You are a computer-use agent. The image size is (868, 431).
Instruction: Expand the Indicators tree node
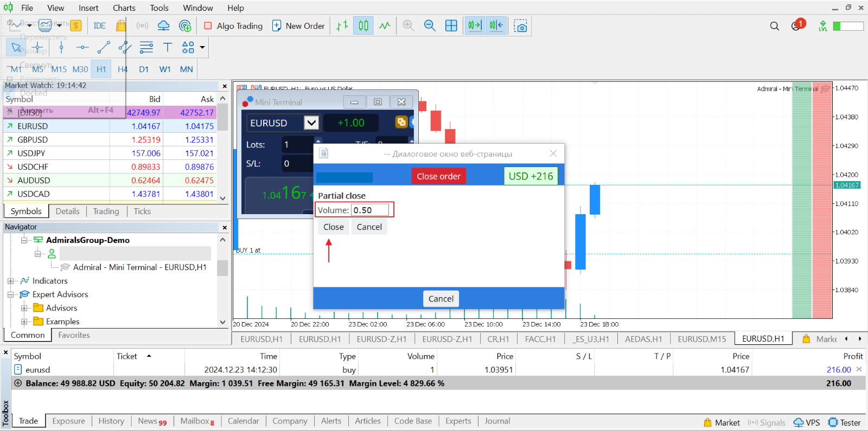[10, 281]
